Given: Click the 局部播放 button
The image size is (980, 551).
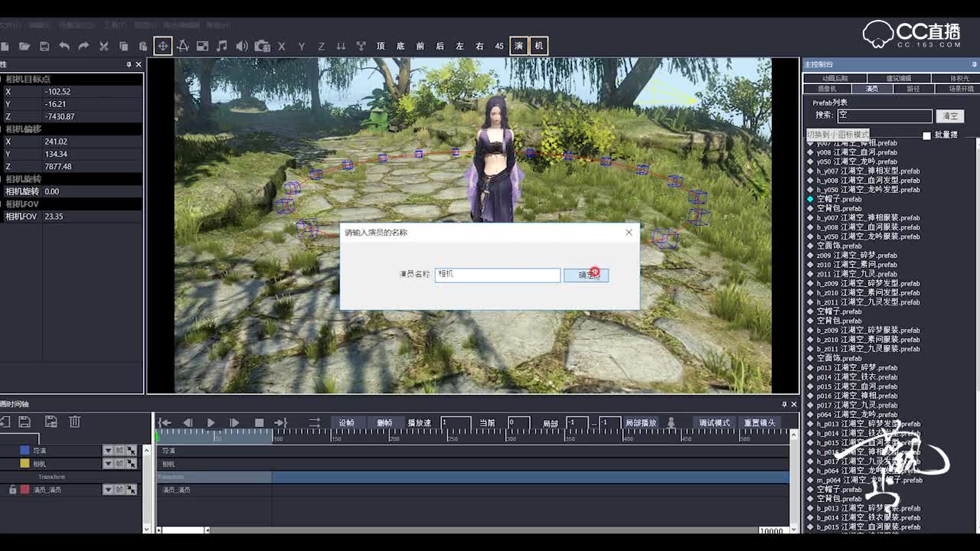Looking at the screenshot, I should coord(641,422).
